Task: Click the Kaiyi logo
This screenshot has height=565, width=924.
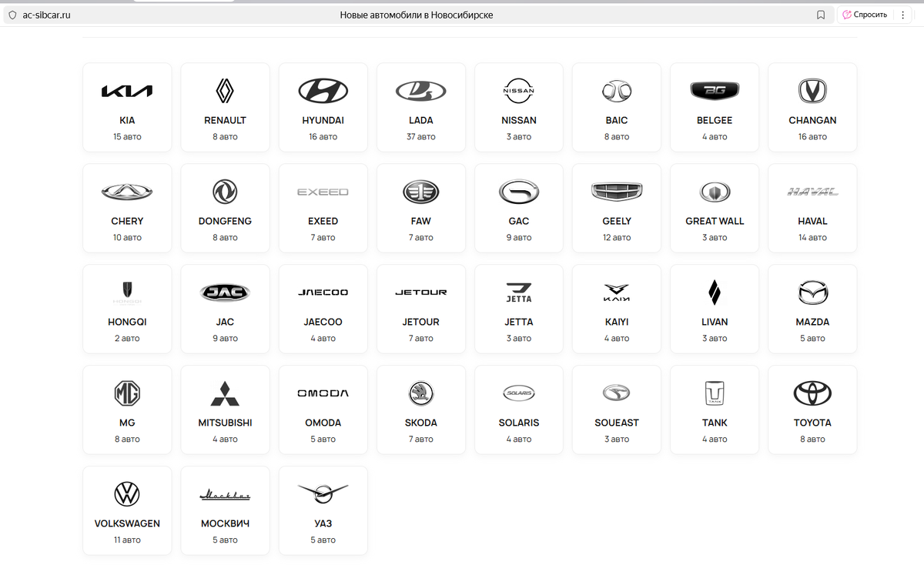Action: click(617, 293)
